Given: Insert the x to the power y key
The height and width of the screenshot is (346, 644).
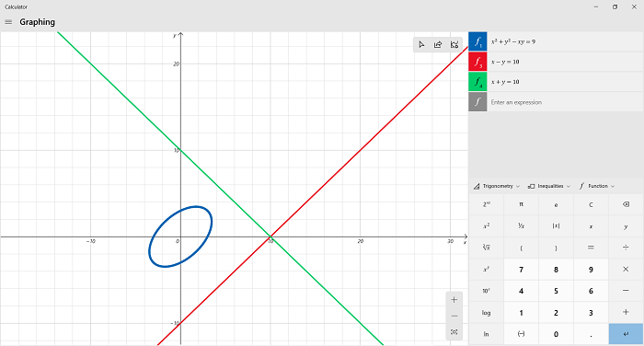Looking at the screenshot, I should (487, 269).
